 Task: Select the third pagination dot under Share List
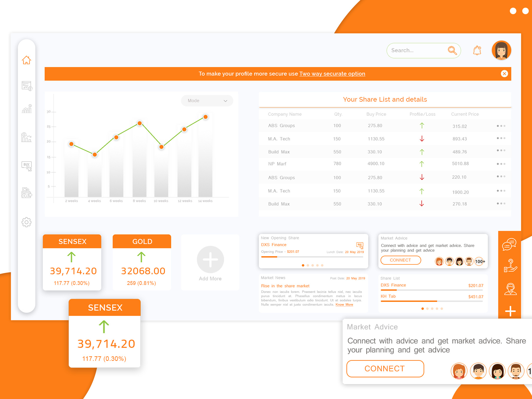coord(432,308)
